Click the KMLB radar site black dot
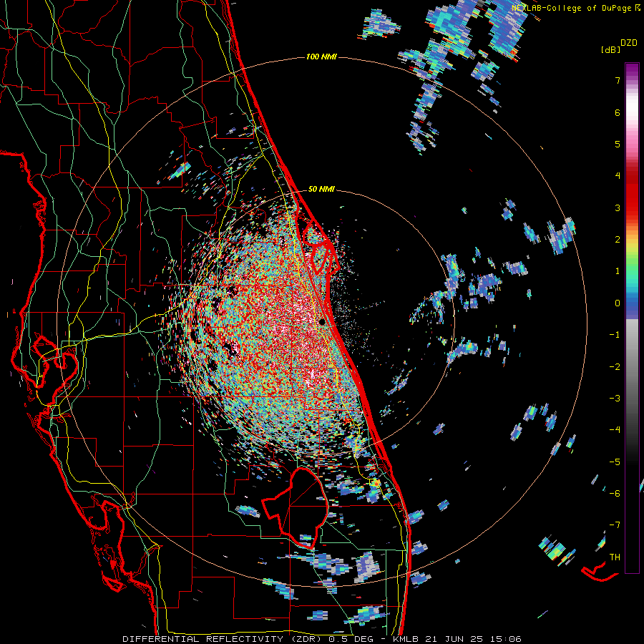The image size is (644, 644). pyautogui.click(x=322, y=322)
